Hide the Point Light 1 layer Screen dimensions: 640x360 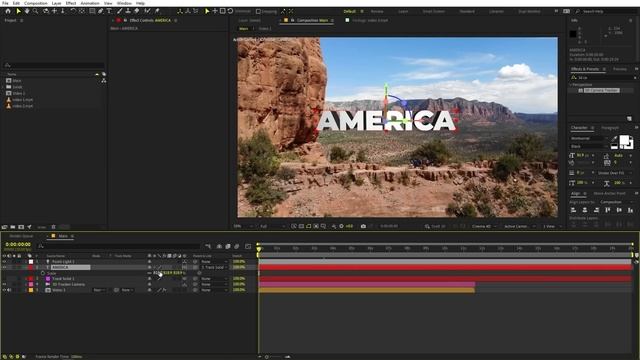[4, 262]
